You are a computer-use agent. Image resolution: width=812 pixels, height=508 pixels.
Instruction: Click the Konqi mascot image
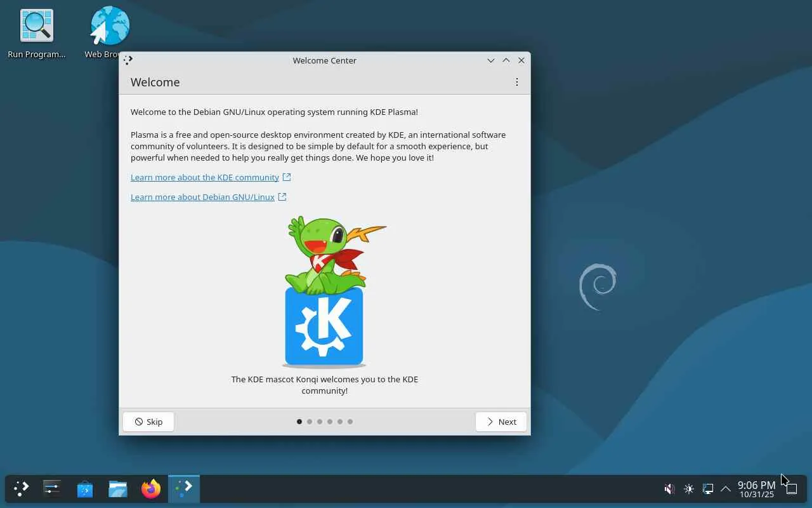325,292
